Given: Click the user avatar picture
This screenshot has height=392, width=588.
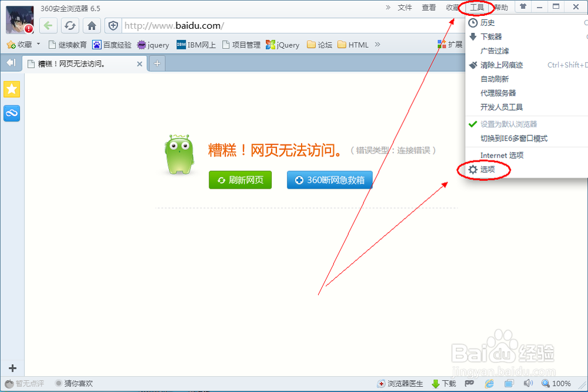Looking at the screenshot, I should click(20, 20).
